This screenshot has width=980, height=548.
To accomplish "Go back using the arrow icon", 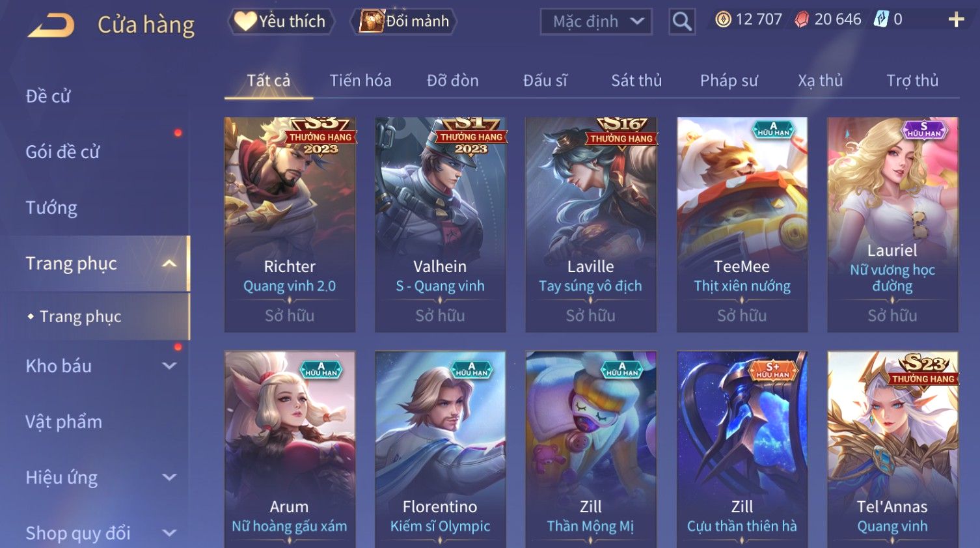I will [x=51, y=25].
